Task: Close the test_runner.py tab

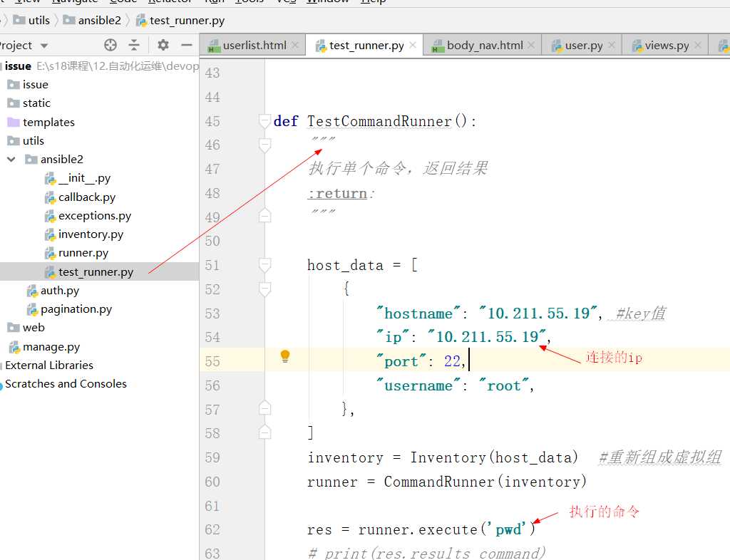Action: click(413, 45)
